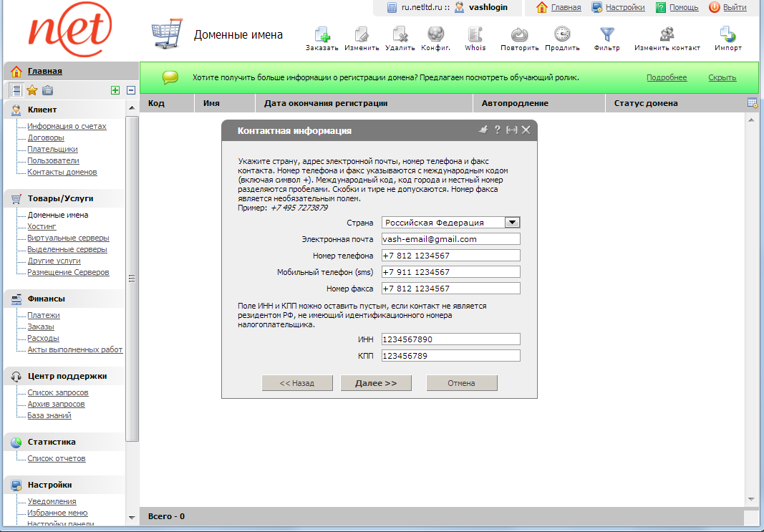Click the Изменить контакт icon
This screenshot has height=532, width=764.
[667, 35]
